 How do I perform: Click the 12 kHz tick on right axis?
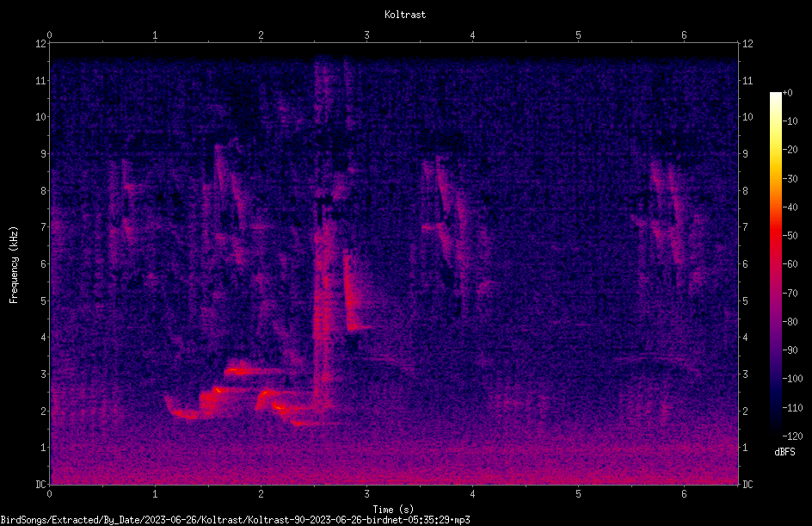[747, 44]
